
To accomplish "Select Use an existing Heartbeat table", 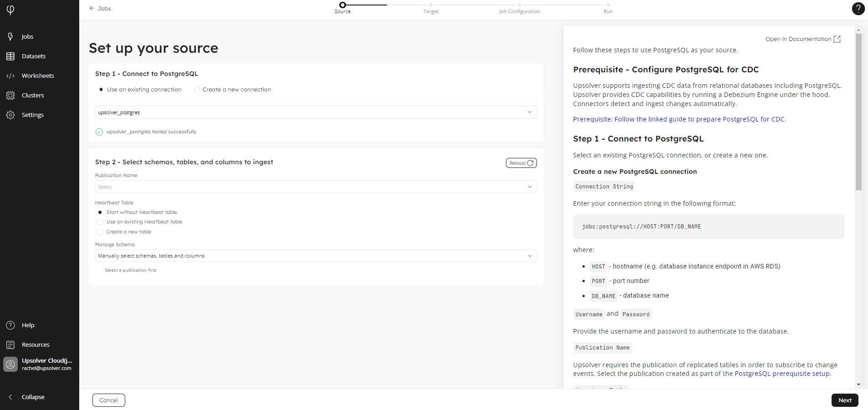I will pyautogui.click(x=100, y=222).
